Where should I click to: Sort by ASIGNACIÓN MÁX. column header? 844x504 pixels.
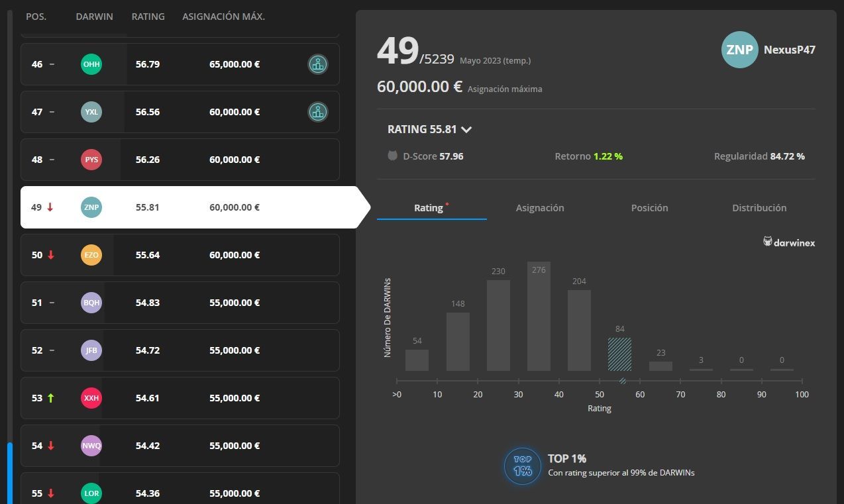tap(224, 16)
